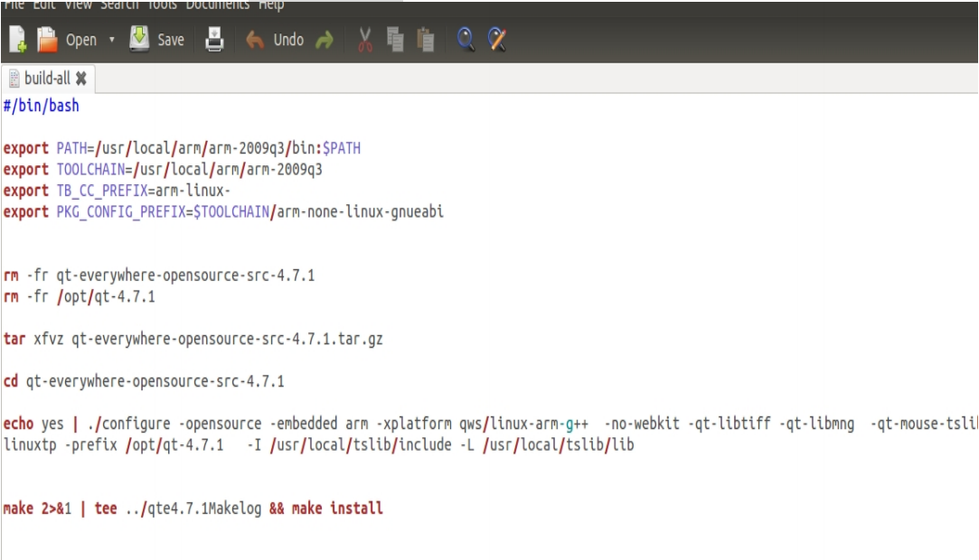Screen dimensions: 979x560
Task: Click './configure' in the echo line
Action: (x=128, y=424)
